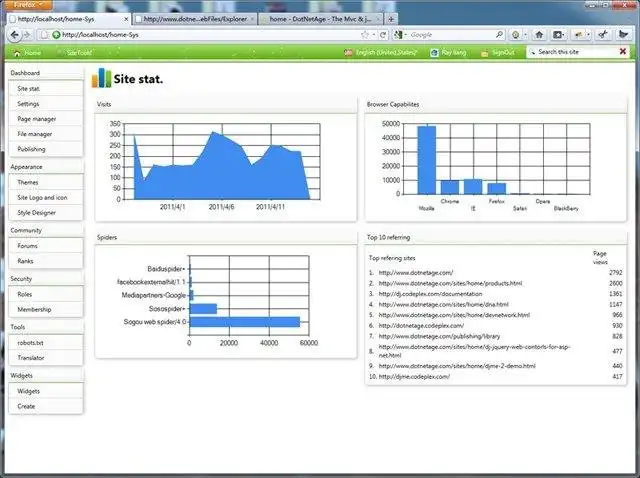
Task: Switch to the dotne...ebFiles/Explorer tab
Action: [x=195, y=19]
